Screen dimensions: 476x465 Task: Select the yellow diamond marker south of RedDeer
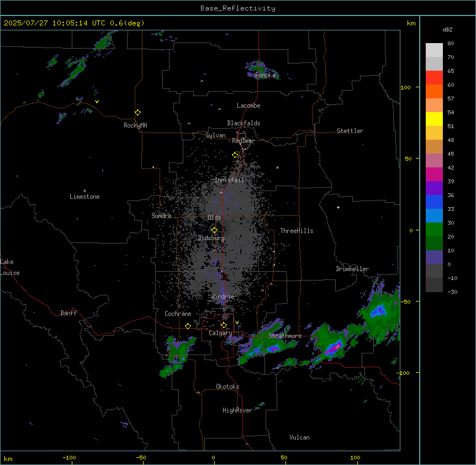[235, 155]
